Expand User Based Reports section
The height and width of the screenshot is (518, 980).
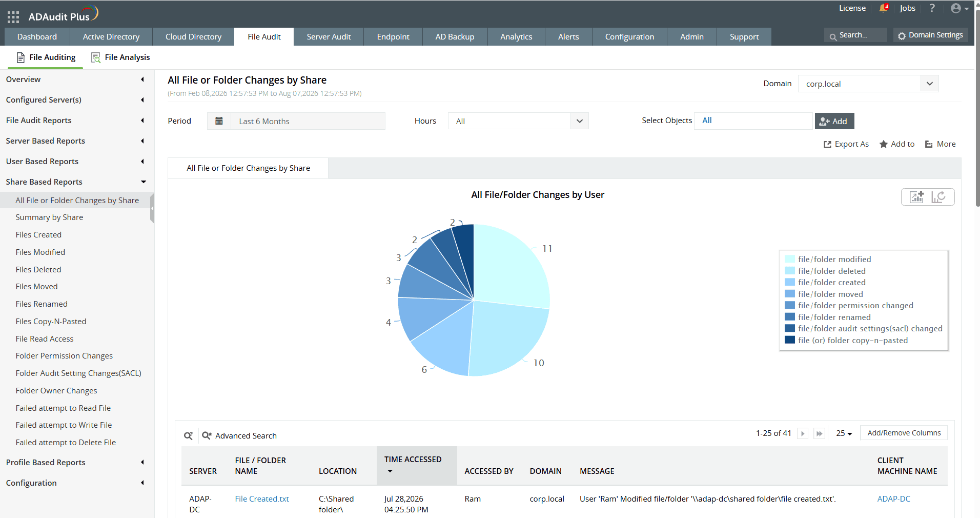pyautogui.click(x=142, y=162)
